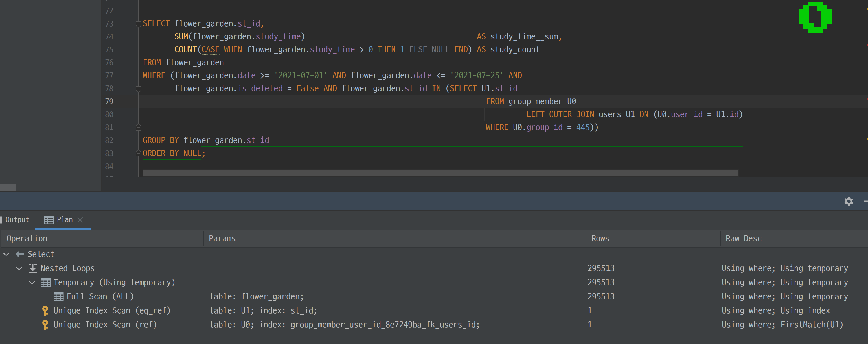Click the green indicator icon in editor corner
Image resolution: width=868 pixels, height=344 pixels.
pyautogui.click(x=815, y=17)
